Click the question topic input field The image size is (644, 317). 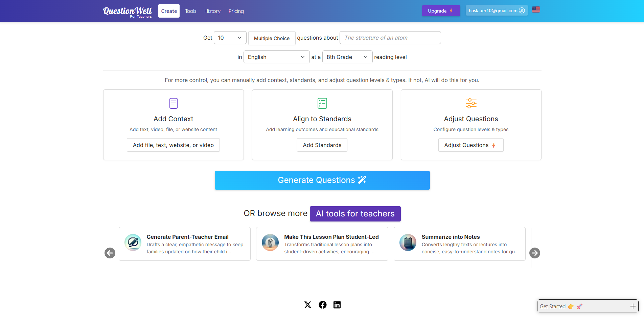pyautogui.click(x=390, y=38)
